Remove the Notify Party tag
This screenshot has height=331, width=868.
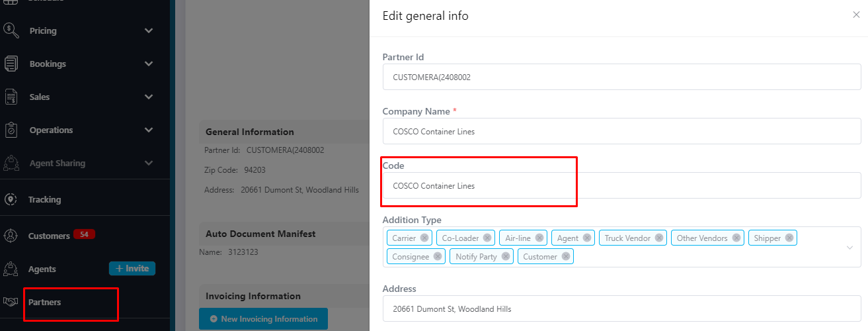click(x=506, y=256)
